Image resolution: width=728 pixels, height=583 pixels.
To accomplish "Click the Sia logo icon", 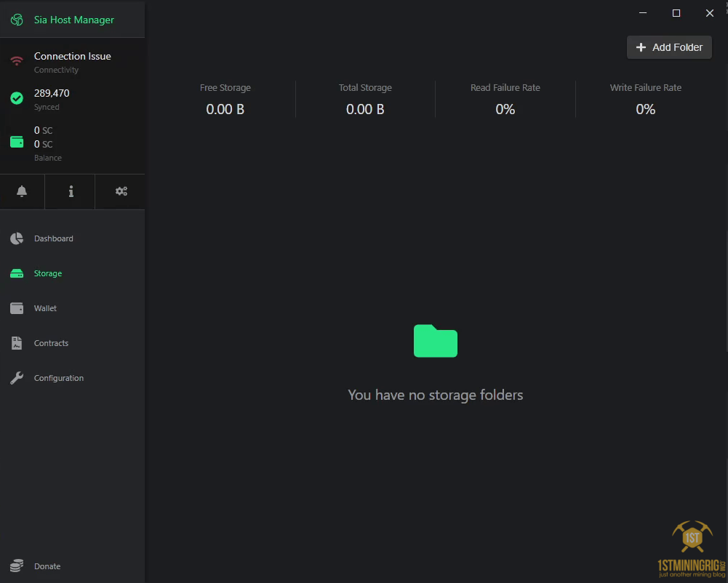I will 17,20.
